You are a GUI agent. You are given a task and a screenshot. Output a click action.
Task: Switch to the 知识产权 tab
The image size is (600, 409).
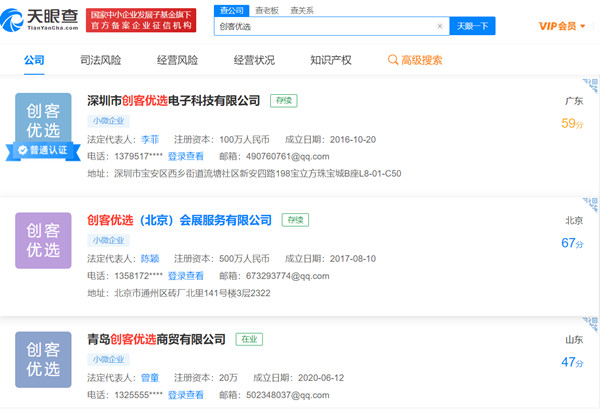tap(331, 60)
